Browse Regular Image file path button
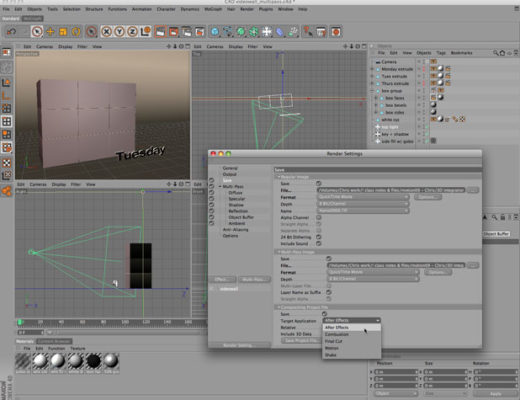Viewport: 520px width, 400px height. (473, 190)
